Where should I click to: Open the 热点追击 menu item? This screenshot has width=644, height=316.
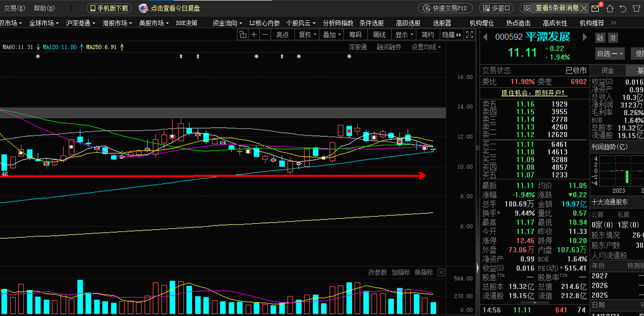tap(518, 23)
